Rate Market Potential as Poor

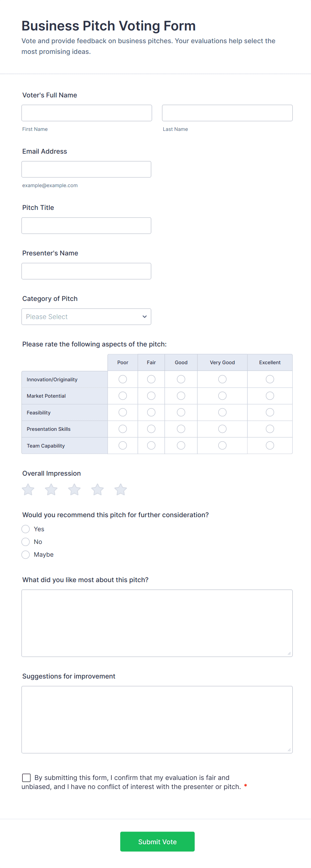123,396
